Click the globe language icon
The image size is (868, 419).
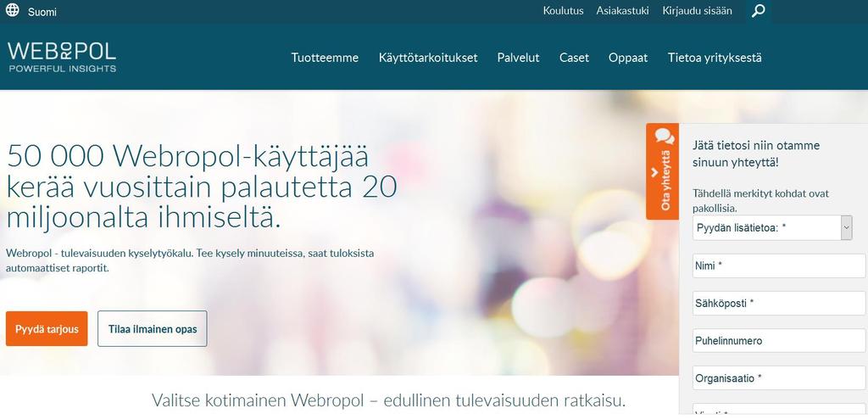12,10
